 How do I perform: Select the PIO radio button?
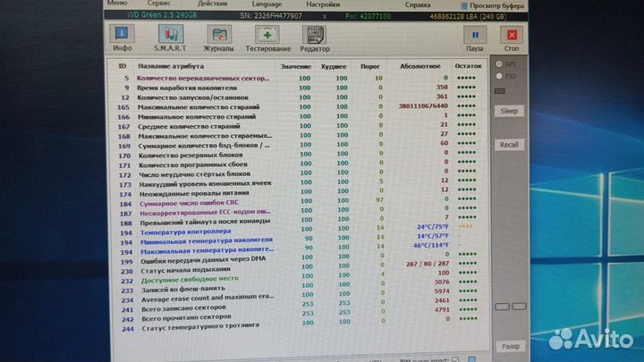click(499, 77)
